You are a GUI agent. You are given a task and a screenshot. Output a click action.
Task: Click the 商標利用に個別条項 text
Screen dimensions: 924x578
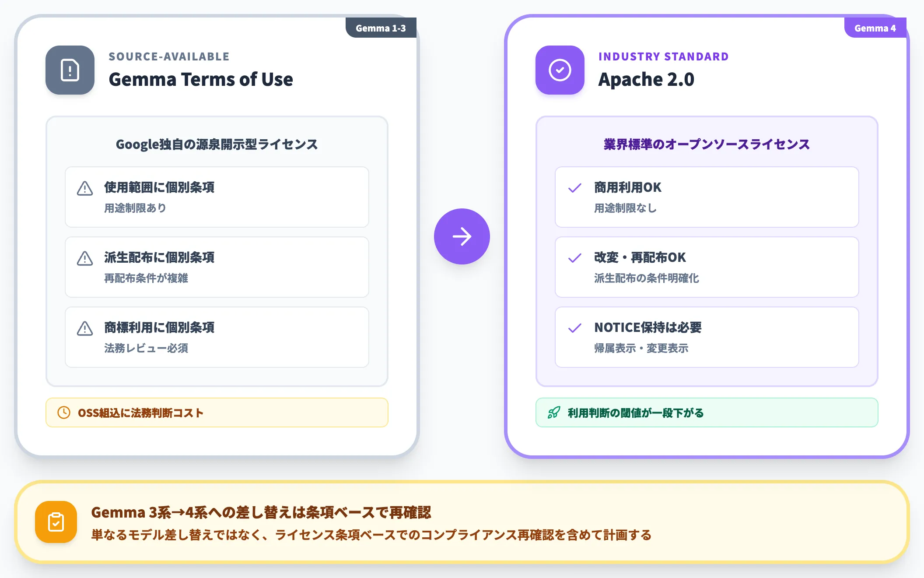coord(159,328)
